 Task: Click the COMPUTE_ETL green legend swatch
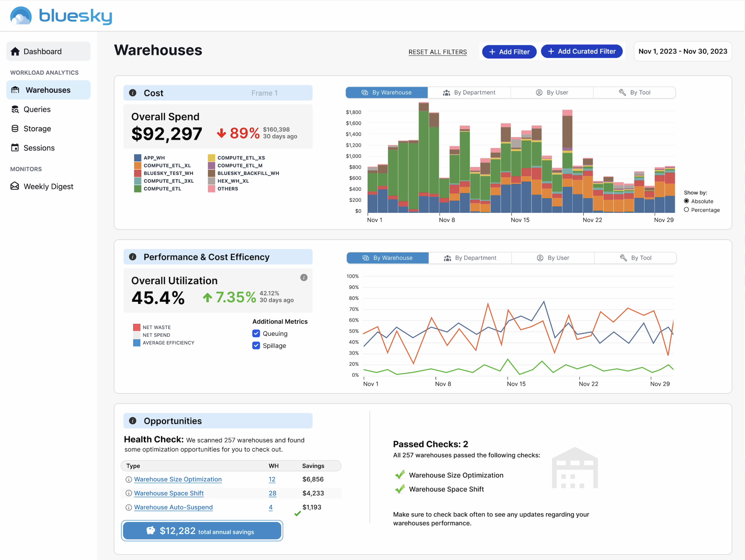pyautogui.click(x=137, y=189)
